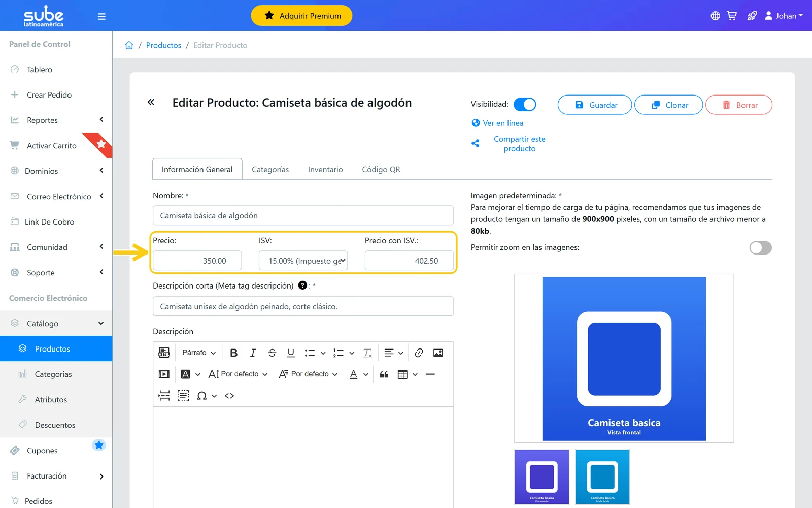Viewport: 812px width, 508px height.
Task: Open the ISV tax percentage dropdown
Action: (x=303, y=261)
